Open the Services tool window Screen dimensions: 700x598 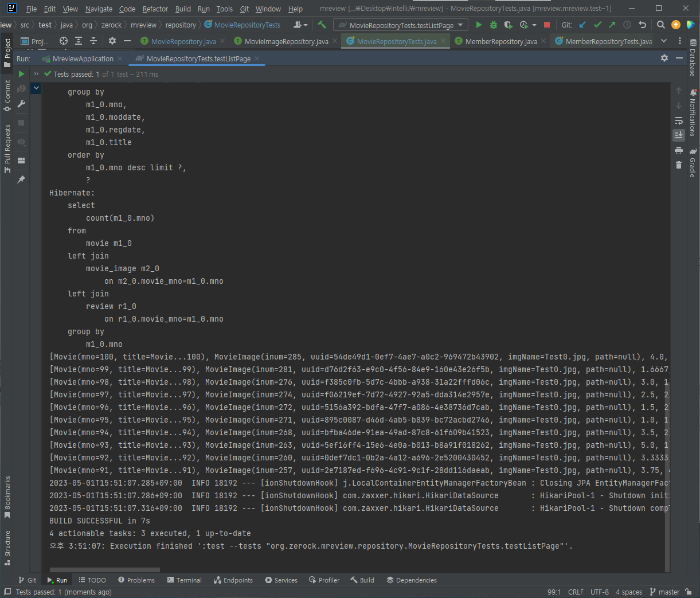click(281, 580)
